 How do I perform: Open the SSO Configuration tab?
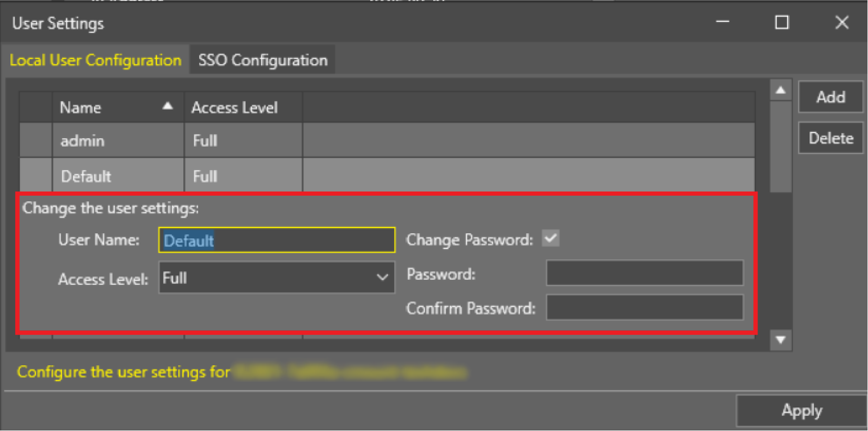(x=263, y=61)
